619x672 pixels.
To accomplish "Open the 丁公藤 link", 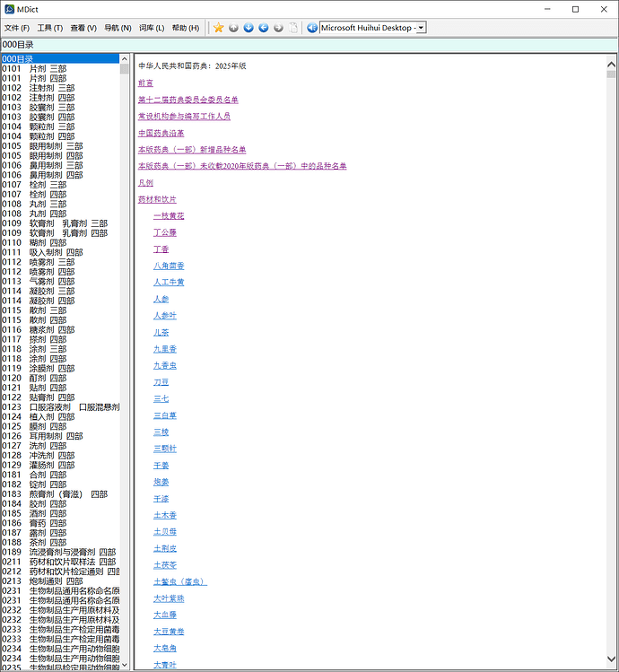I will point(165,232).
